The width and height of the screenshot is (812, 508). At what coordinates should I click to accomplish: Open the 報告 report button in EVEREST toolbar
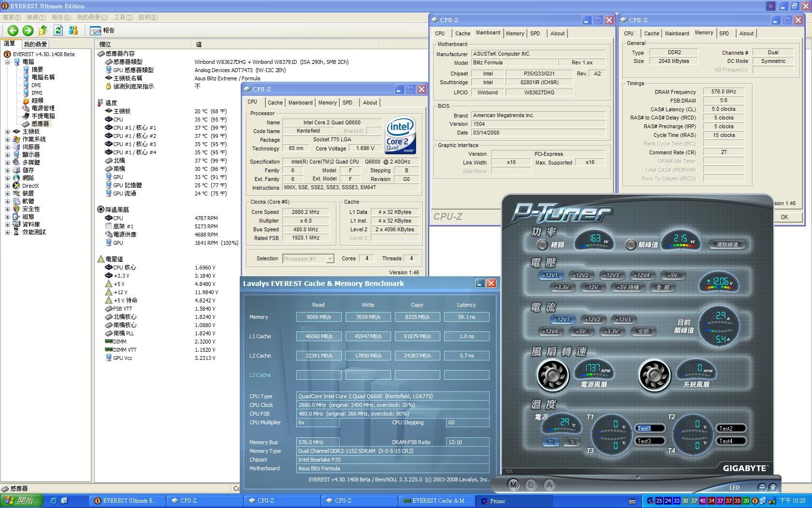tap(102, 30)
